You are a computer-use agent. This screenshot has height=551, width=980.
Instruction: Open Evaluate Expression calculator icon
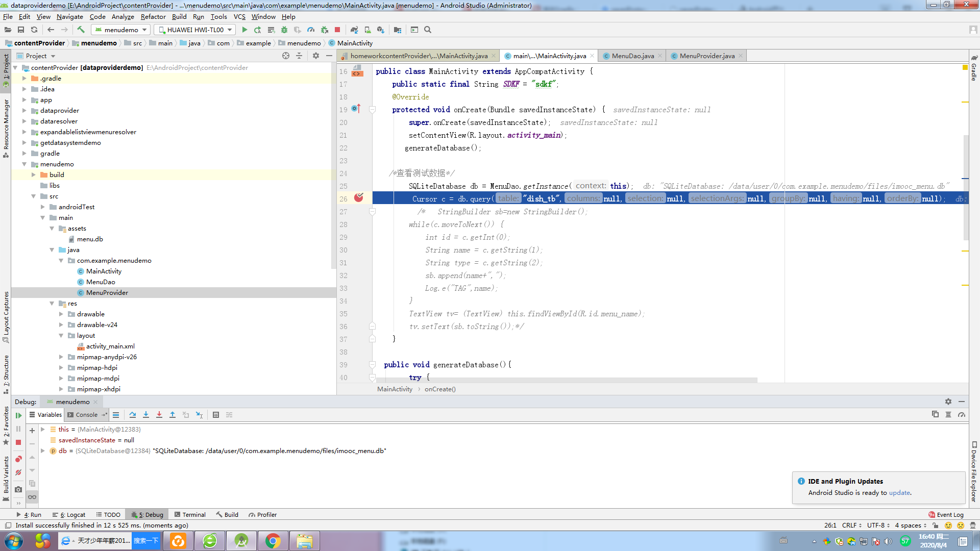click(x=216, y=415)
